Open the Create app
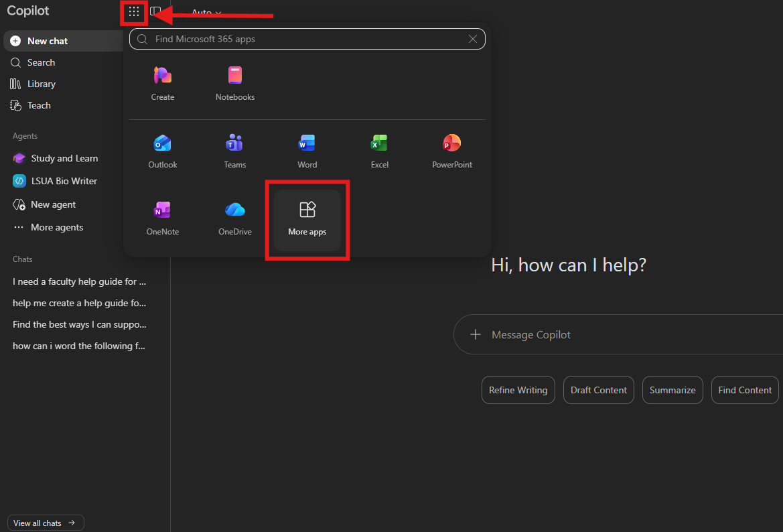The height and width of the screenshot is (532, 783). click(x=163, y=84)
